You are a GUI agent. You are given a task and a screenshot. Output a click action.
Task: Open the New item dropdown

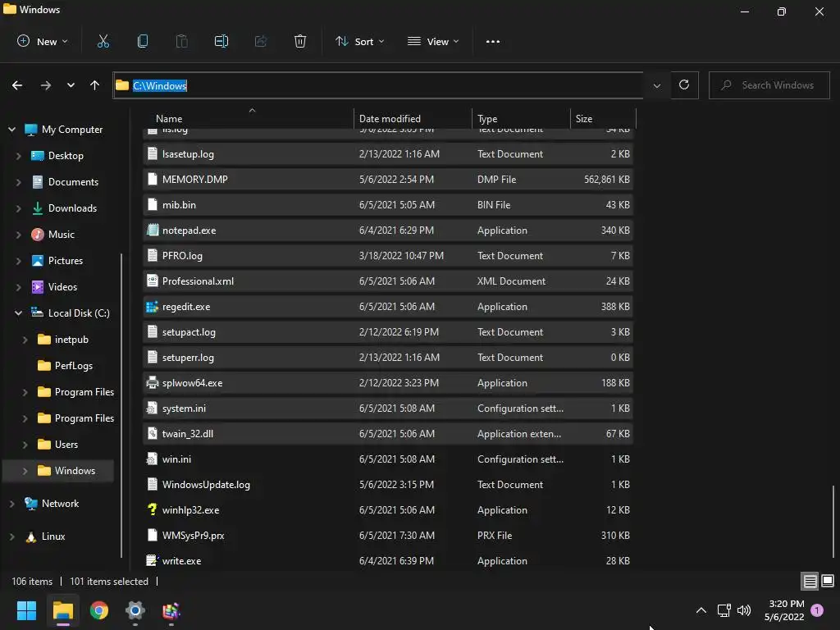43,41
